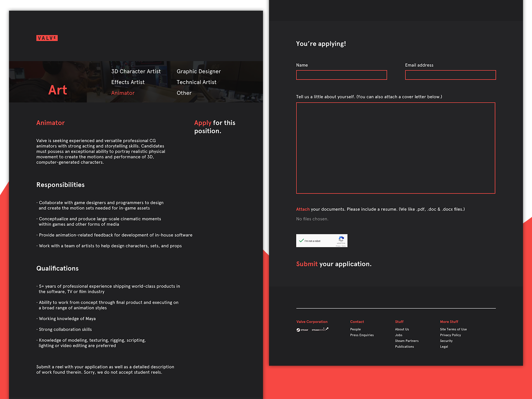Click the Valve logo at the top
The width and height of the screenshot is (532, 399).
tap(47, 38)
